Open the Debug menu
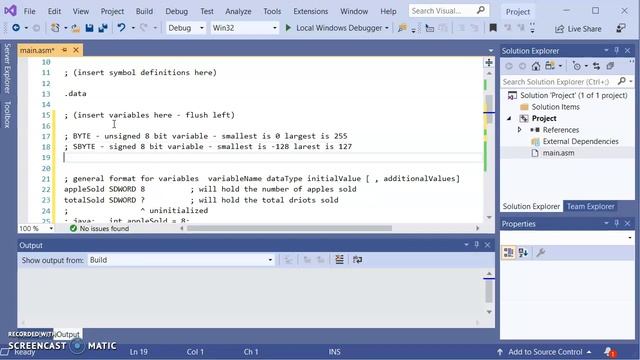The image size is (640, 360). point(177,11)
